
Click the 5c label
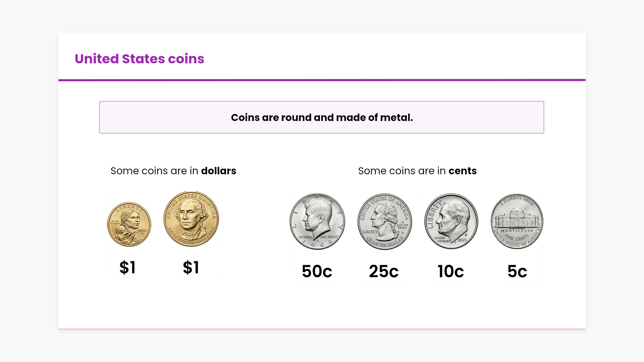click(x=517, y=271)
